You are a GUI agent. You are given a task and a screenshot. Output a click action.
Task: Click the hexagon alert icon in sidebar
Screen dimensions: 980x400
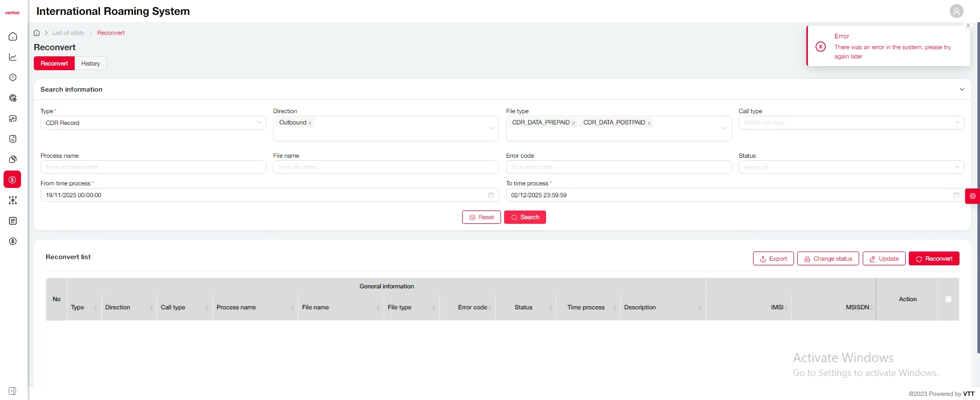click(x=13, y=77)
